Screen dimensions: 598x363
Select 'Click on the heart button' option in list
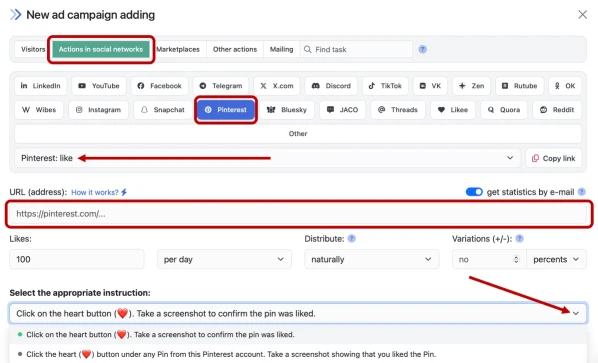point(298,334)
